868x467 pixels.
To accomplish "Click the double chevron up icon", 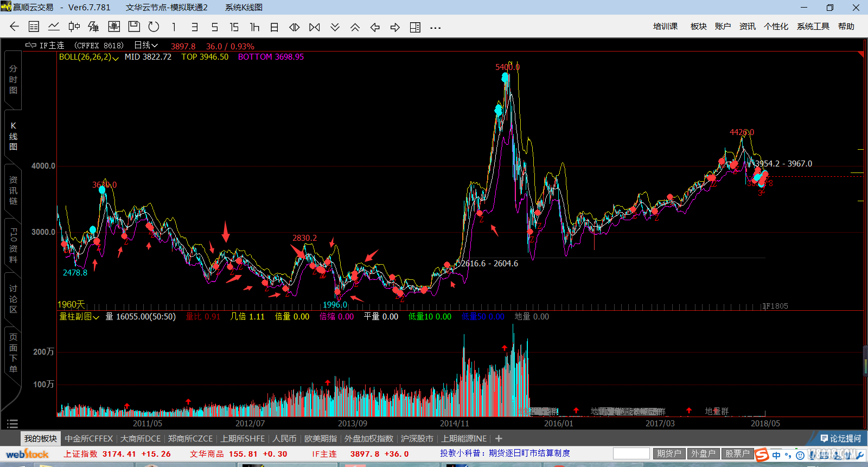I will click(x=355, y=27).
